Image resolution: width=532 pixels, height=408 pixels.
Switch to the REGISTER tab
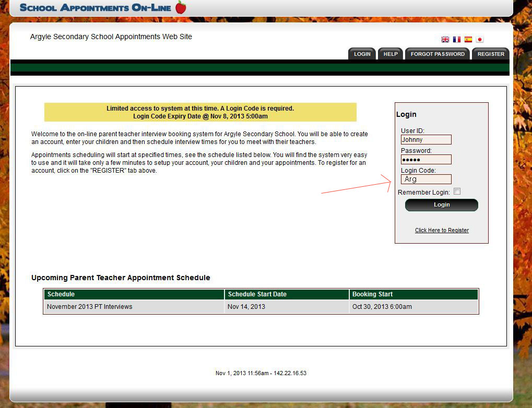pyautogui.click(x=491, y=54)
